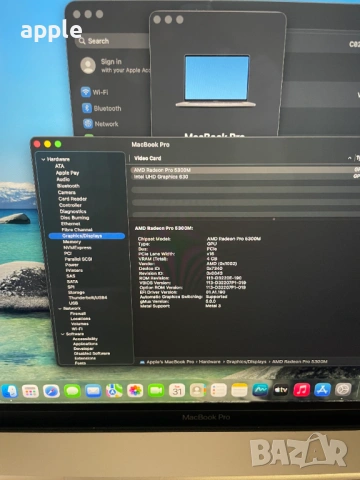Click the Network icon in Settings sidebar
The image size is (360, 480).
[x=88, y=124]
